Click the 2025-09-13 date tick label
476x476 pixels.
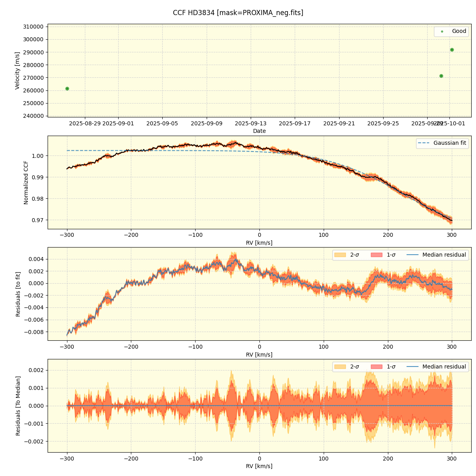point(251,123)
